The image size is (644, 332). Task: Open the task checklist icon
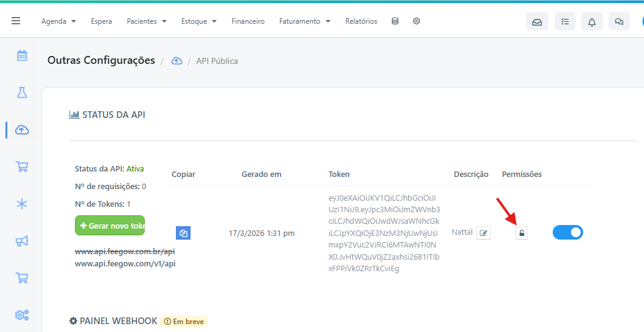click(x=565, y=21)
